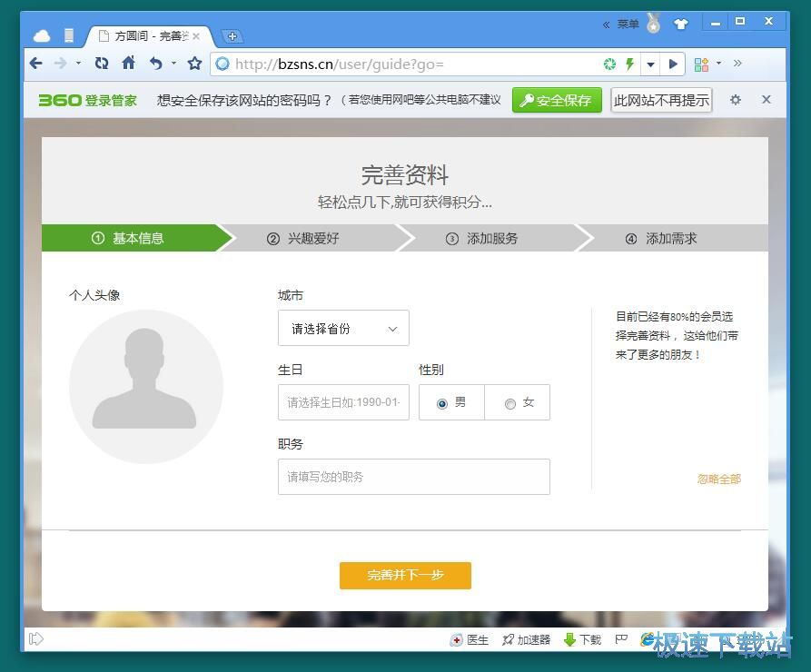Expand the address bar dropdown arrow
The height and width of the screenshot is (672, 811).
tap(650, 64)
